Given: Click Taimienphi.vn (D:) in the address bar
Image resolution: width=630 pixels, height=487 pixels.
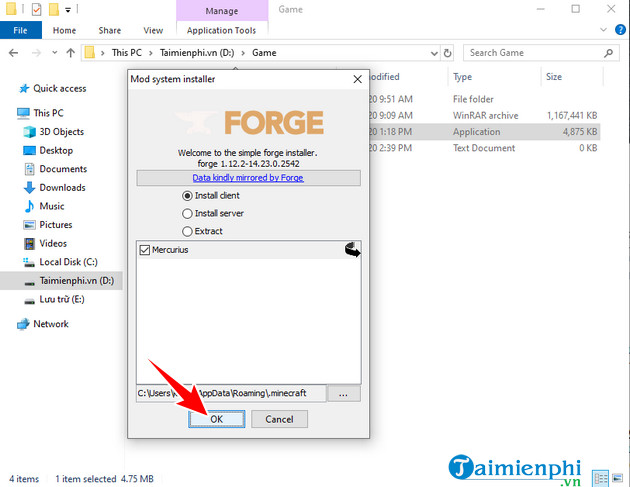Looking at the screenshot, I should pos(197,53).
